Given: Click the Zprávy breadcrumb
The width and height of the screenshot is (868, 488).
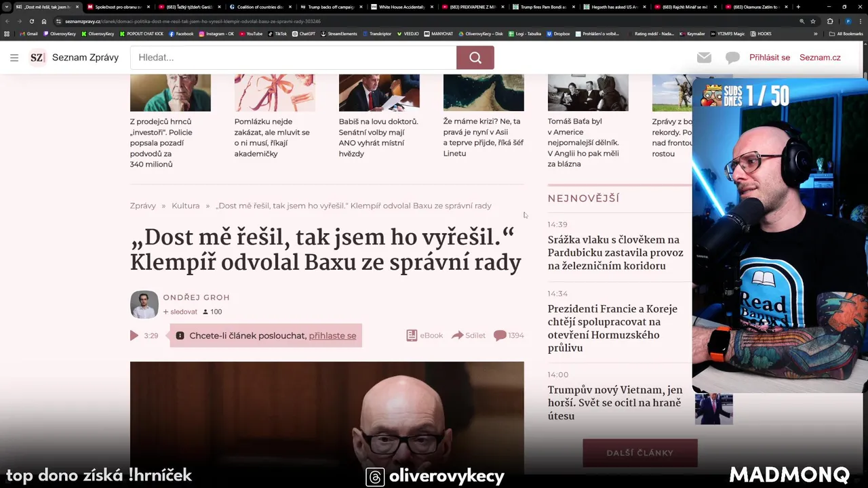Looking at the screenshot, I should point(143,205).
